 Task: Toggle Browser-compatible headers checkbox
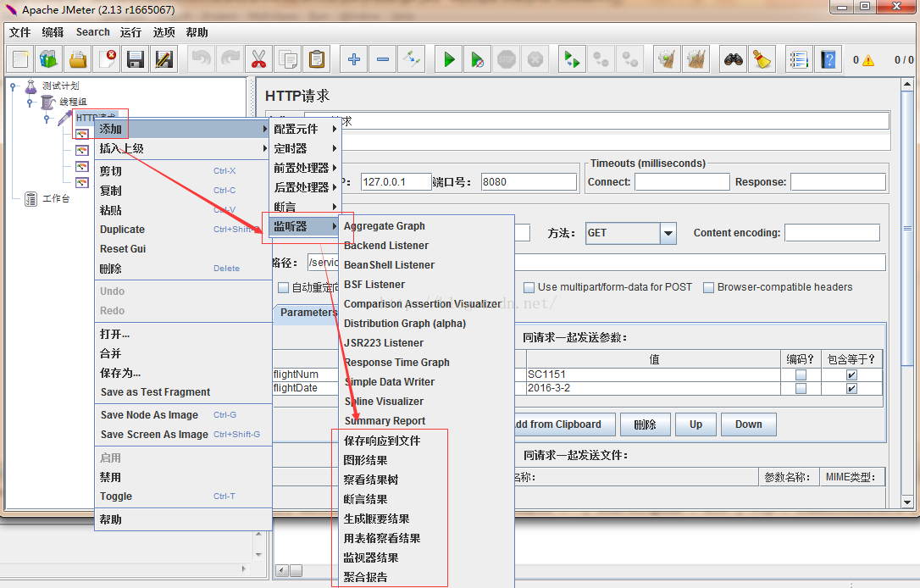tap(709, 287)
